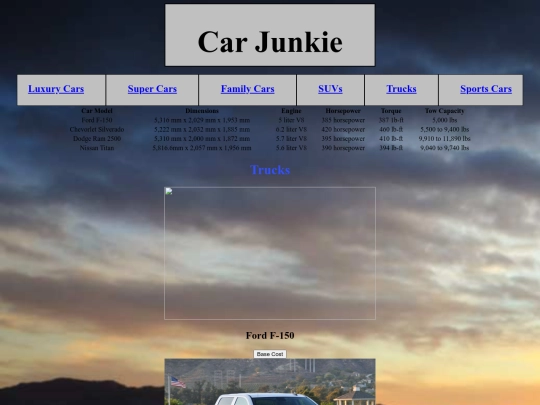Click the Base Cost button

pos(270,354)
